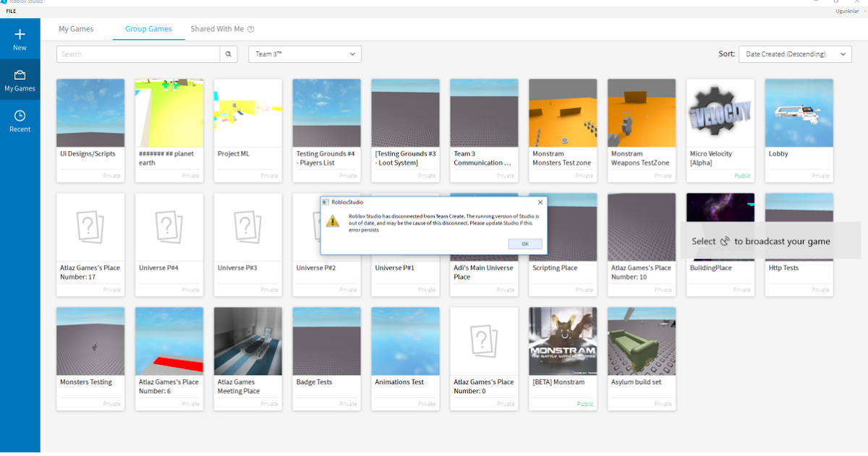Click the warning icon in the dialog
Viewport: 868px width, 456px height.
pos(332,221)
